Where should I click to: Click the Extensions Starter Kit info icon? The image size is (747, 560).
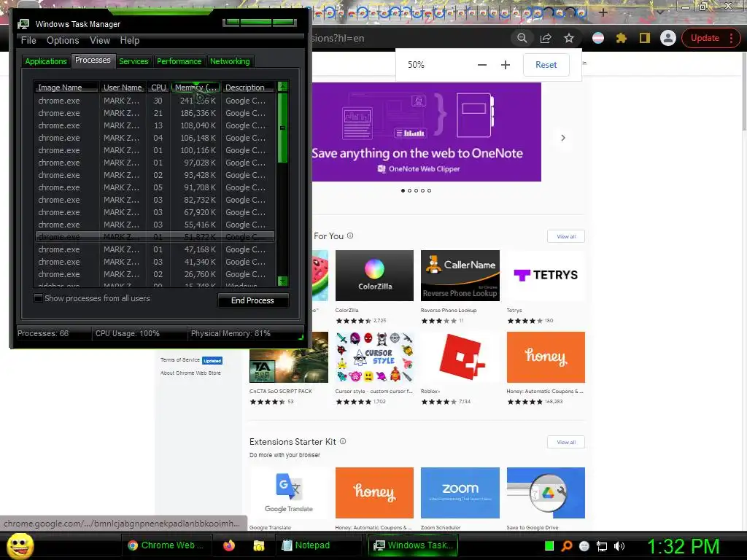343,441
